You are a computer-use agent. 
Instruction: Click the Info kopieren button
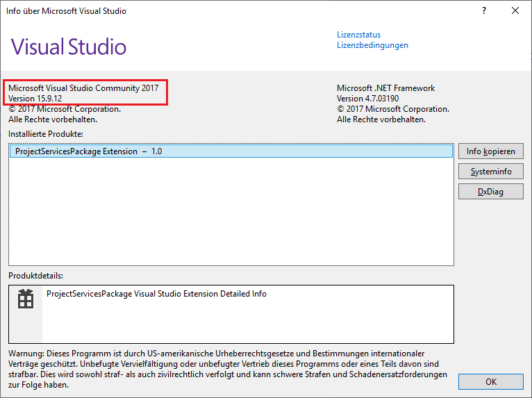(x=490, y=151)
